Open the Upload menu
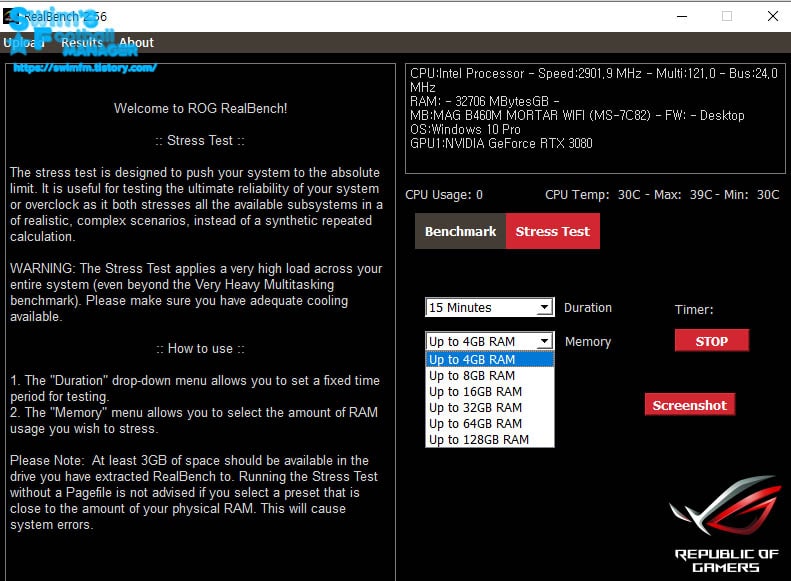This screenshot has width=791, height=581. [x=23, y=43]
